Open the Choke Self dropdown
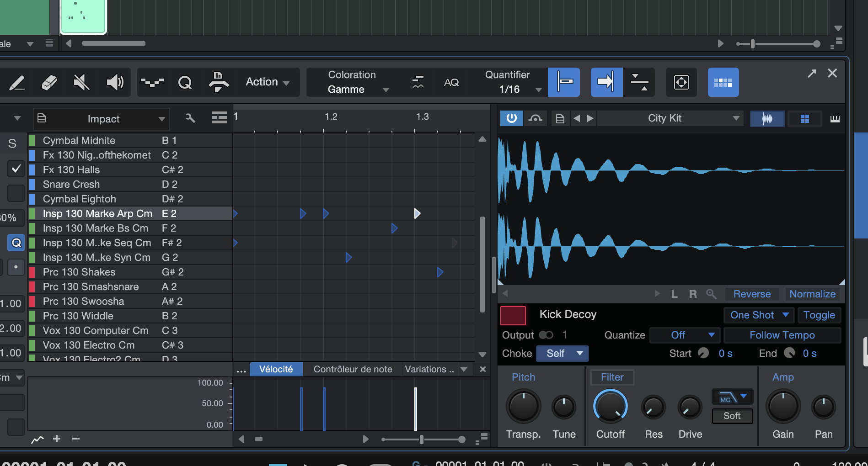This screenshot has width=868, height=466. click(562, 353)
